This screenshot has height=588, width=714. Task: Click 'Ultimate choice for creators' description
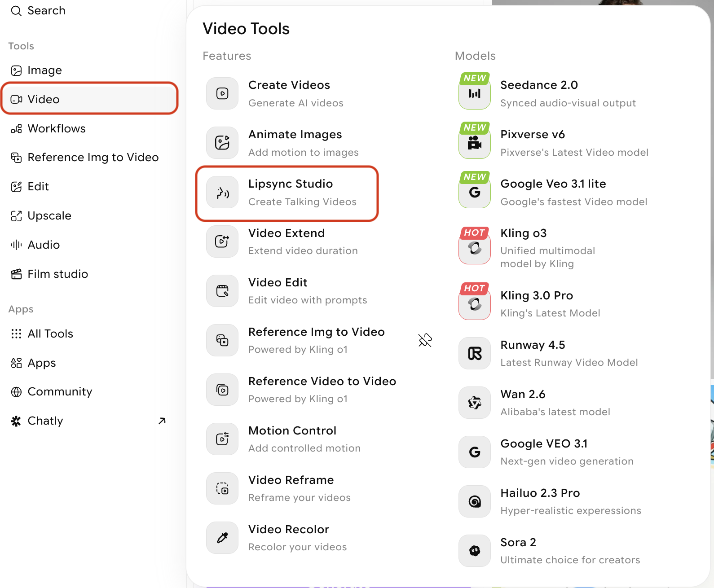(570, 560)
